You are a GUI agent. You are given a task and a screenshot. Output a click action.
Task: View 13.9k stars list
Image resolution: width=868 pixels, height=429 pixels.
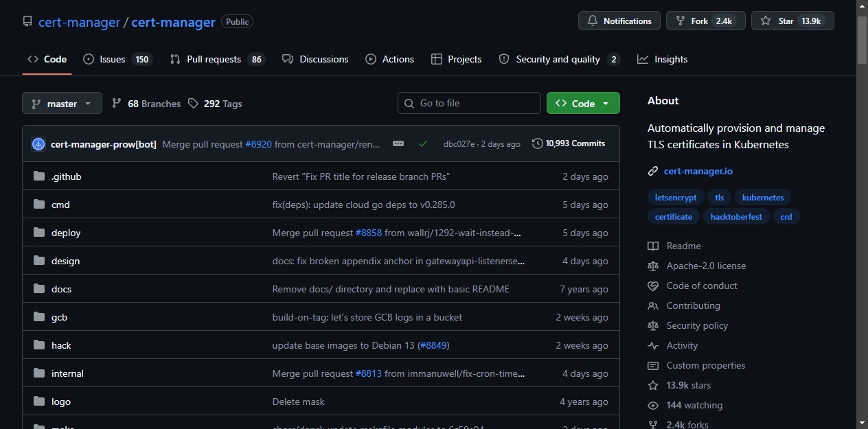point(680,385)
